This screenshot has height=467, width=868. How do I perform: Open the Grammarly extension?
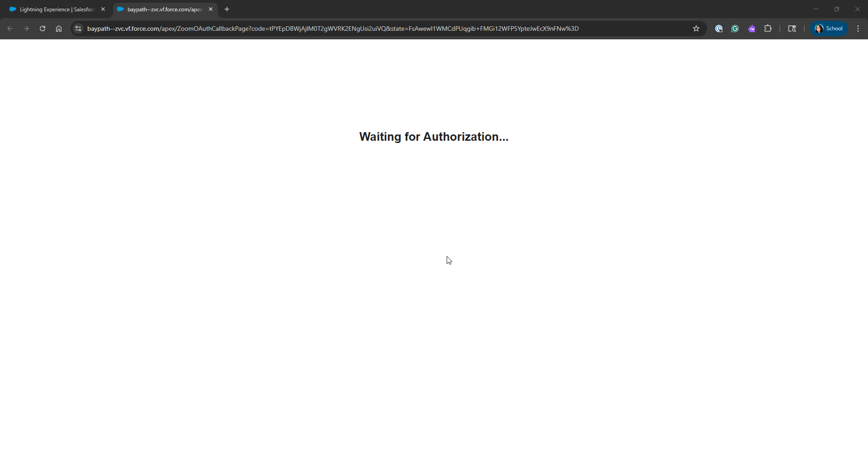[x=735, y=29]
